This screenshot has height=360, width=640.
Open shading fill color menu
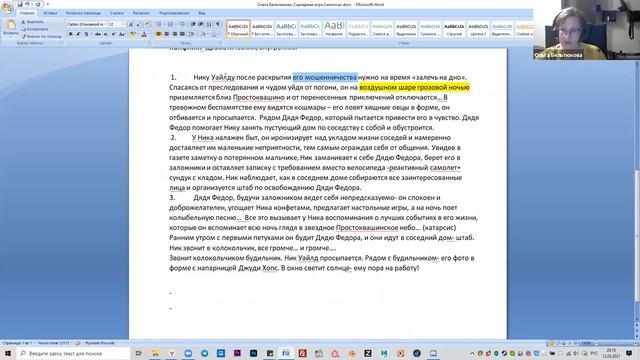coord(204,34)
